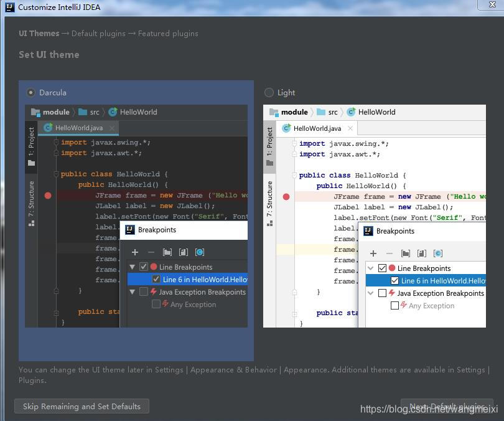Toggle Any Exception checkbox in Light preview

[394, 305]
